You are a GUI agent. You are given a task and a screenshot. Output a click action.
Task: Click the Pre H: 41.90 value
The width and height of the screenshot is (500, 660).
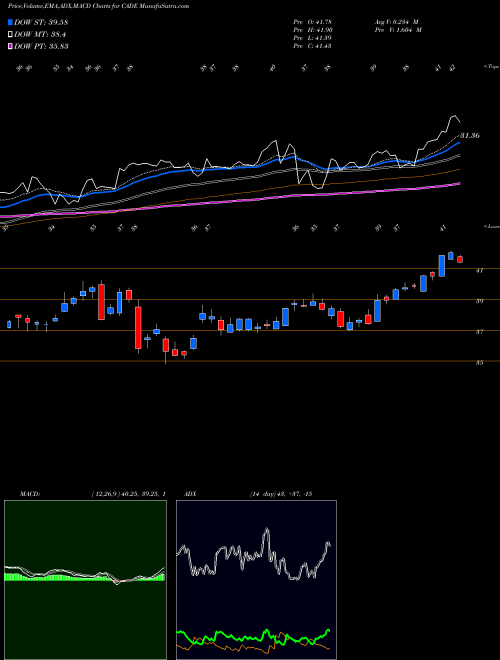click(x=312, y=30)
